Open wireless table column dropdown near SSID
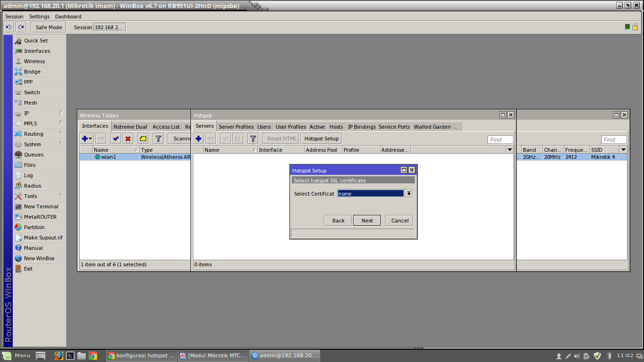 [x=623, y=150]
